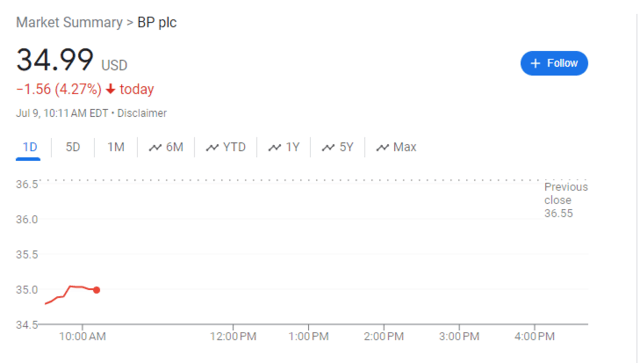This screenshot has width=640, height=363.
Task: Click the Max trend chart icon
Action: [382, 147]
